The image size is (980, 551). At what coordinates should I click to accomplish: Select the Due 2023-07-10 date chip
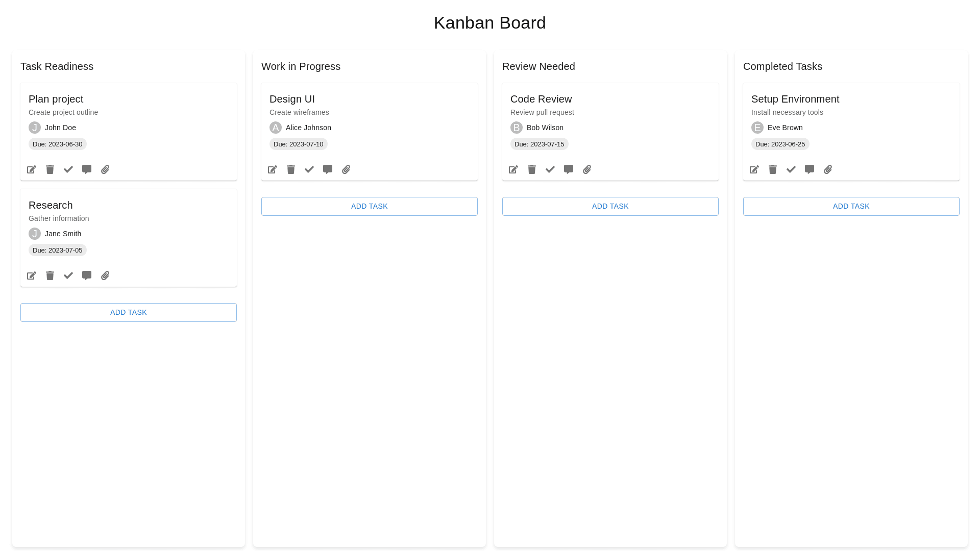[299, 144]
